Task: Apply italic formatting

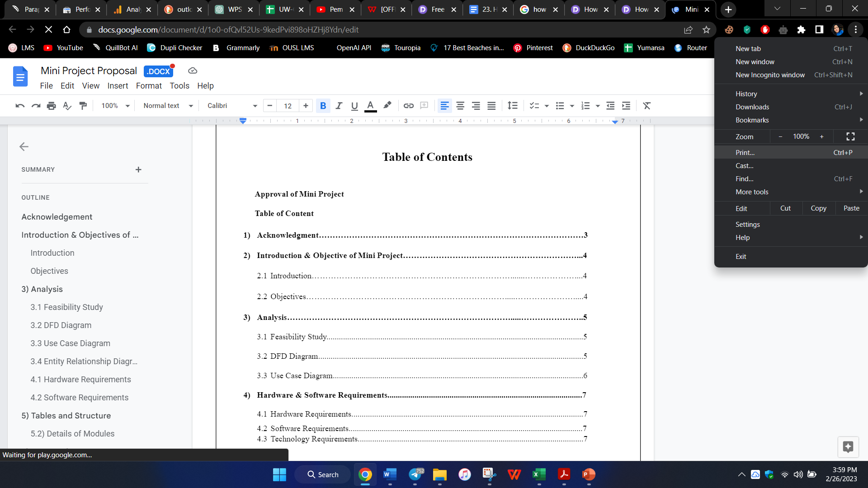Action: pos(339,105)
